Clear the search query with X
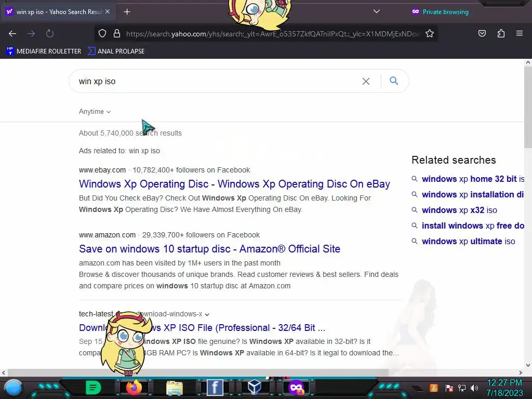Screen dimensions: 532x399 click(366, 82)
